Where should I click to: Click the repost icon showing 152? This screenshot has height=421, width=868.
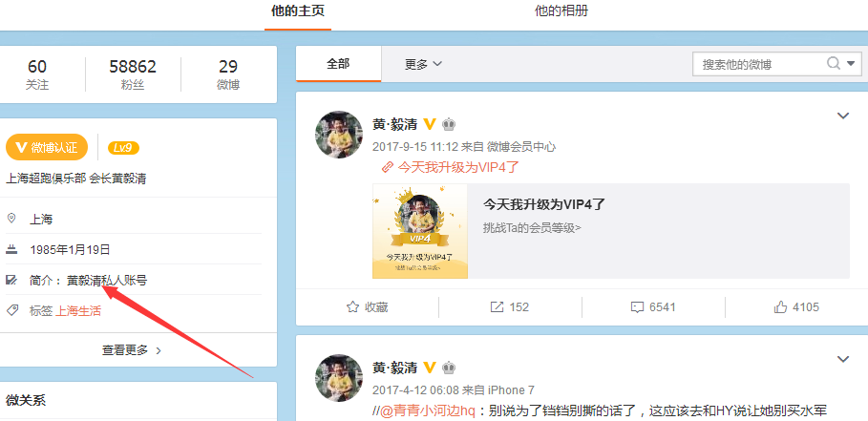click(x=497, y=307)
